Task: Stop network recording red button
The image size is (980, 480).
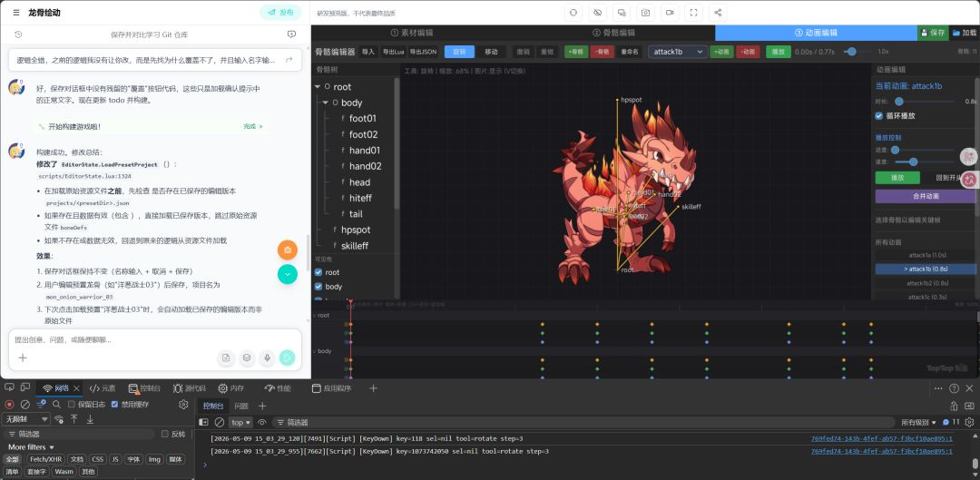Action: pos(9,405)
